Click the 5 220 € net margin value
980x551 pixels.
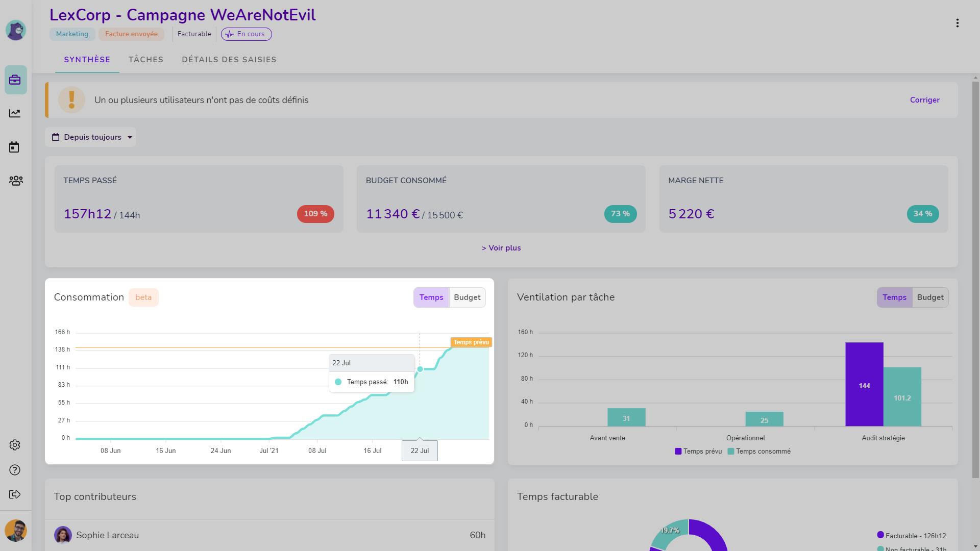pyautogui.click(x=691, y=214)
